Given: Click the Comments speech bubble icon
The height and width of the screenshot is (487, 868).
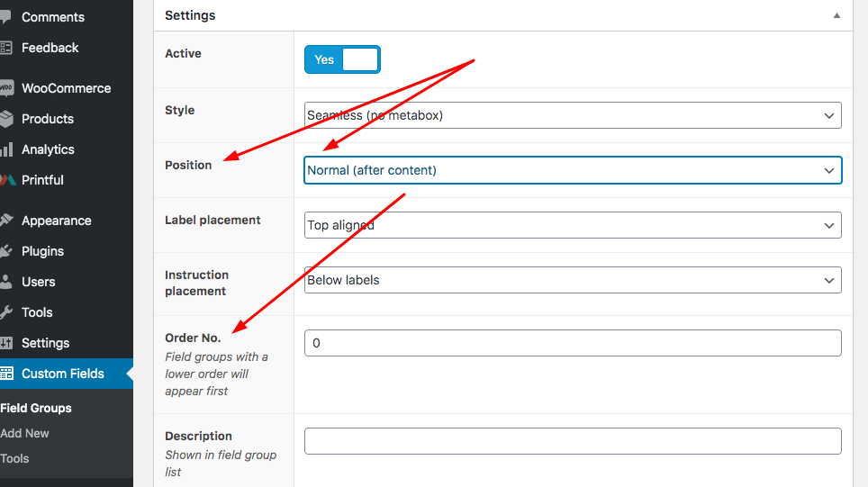Looking at the screenshot, I should click(5, 17).
